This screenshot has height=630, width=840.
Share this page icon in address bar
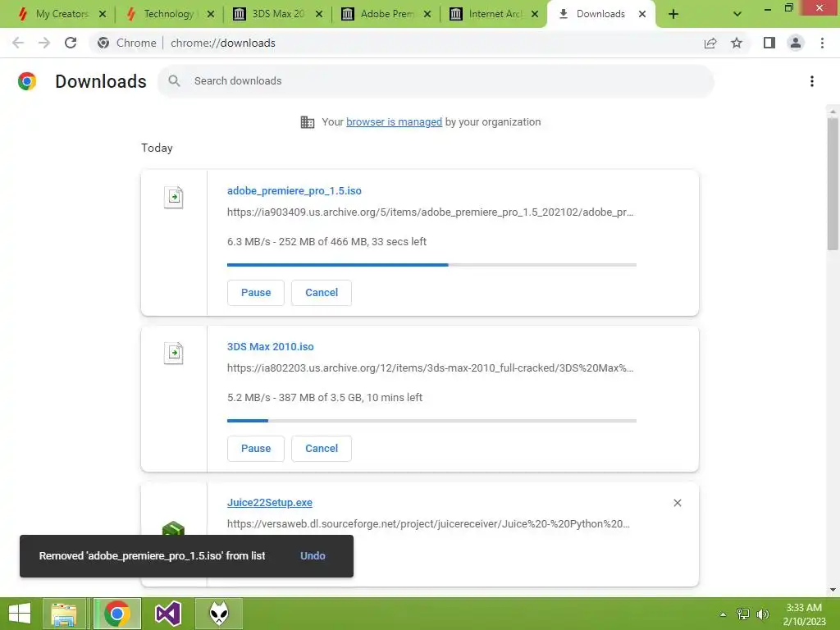[x=710, y=43]
